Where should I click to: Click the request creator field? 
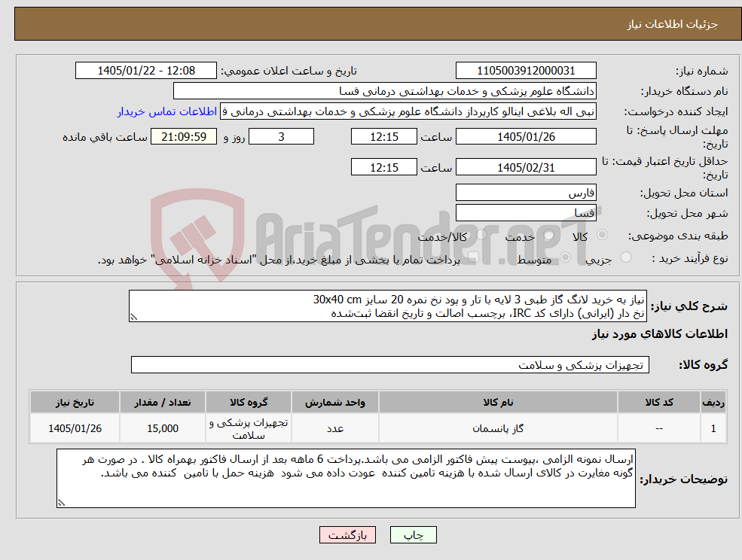pyautogui.click(x=408, y=111)
